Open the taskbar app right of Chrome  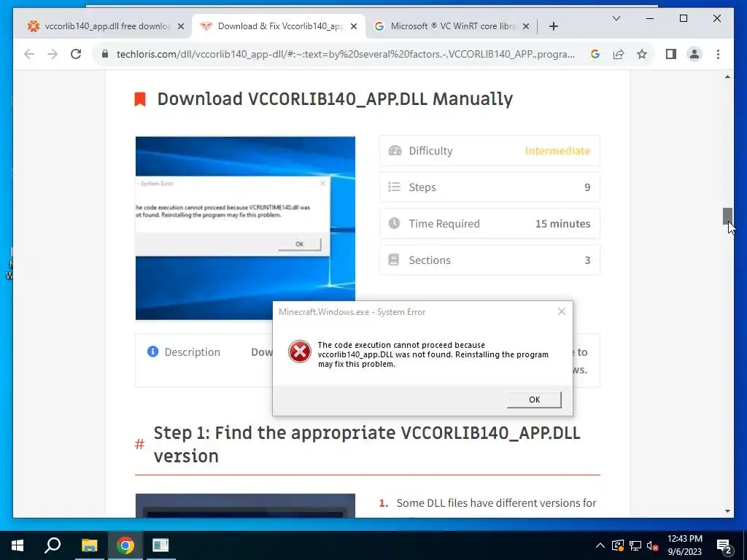tap(160, 545)
